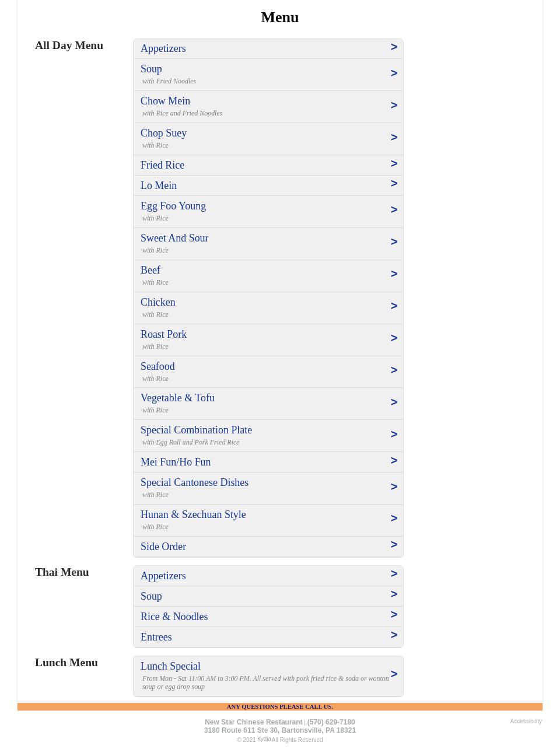Select the Sweet And Sour category

tap(174, 238)
